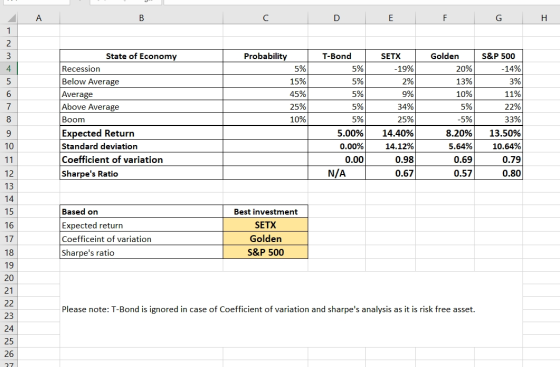Select row 12 header
The image size is (560, 367).
tap(9, 173)
